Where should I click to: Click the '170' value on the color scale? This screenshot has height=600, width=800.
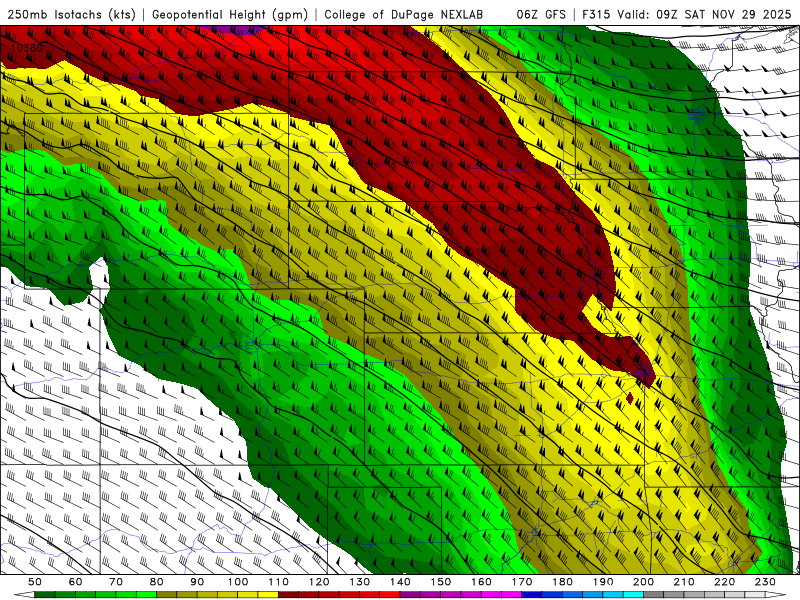click(x=522, y=582)
